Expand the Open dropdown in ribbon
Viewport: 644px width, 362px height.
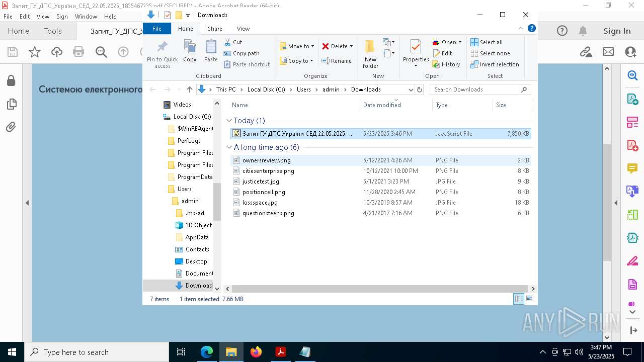click(x=447, y=42)
